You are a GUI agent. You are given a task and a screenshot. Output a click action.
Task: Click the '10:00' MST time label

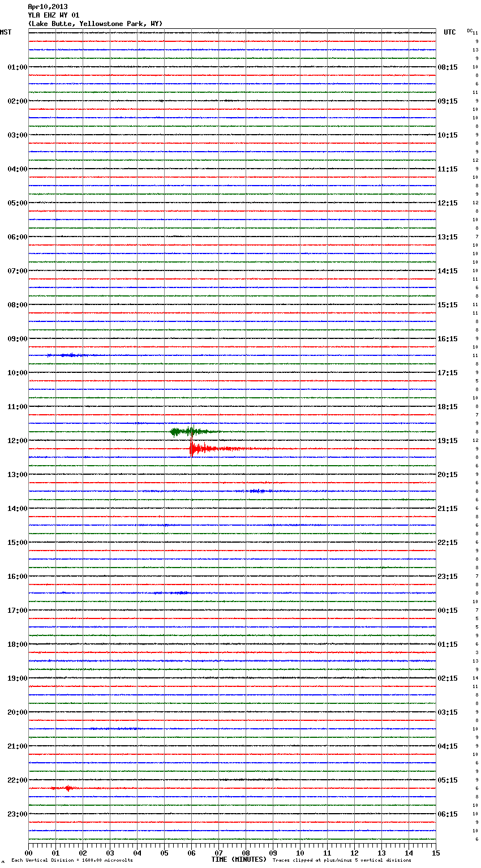pyautogui.click(x=18, y=373)
